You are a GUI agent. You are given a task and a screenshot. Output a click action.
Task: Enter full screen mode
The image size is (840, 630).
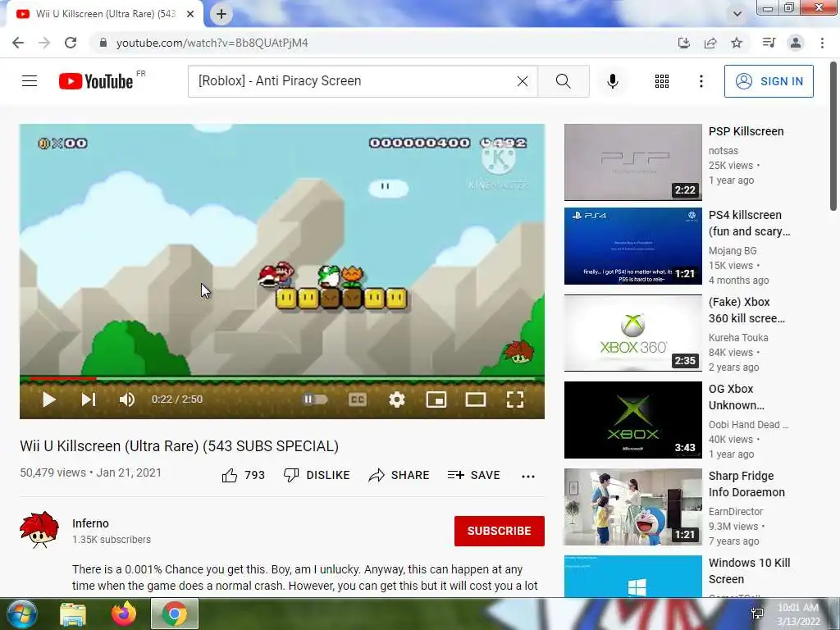click(515, 399)
